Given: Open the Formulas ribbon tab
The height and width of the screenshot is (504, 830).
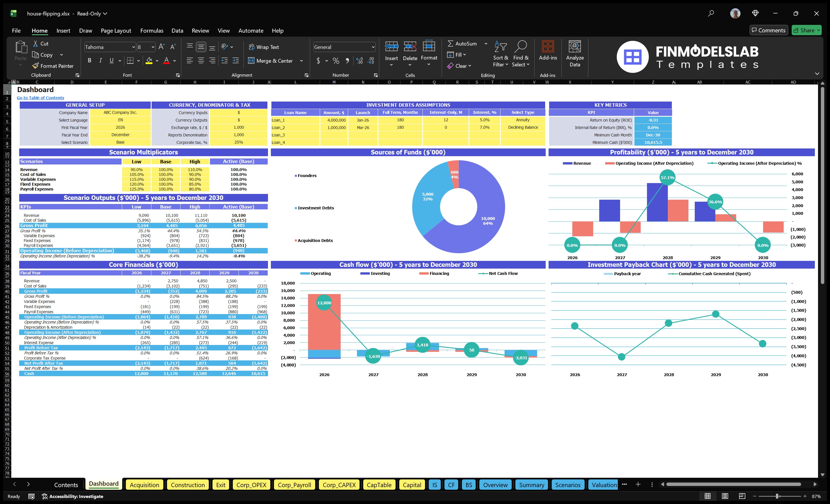Looking at the screenshot, I should pos(152,31).
